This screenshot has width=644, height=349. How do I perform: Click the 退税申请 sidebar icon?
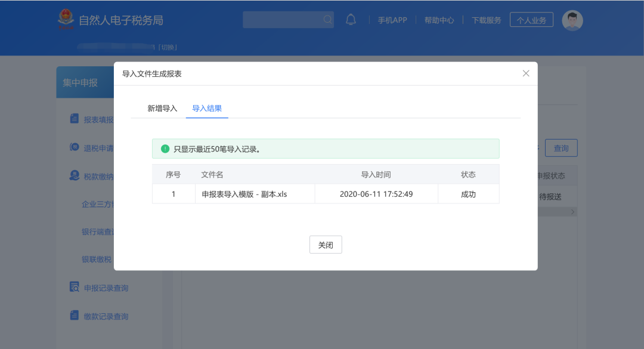point(75,147)
